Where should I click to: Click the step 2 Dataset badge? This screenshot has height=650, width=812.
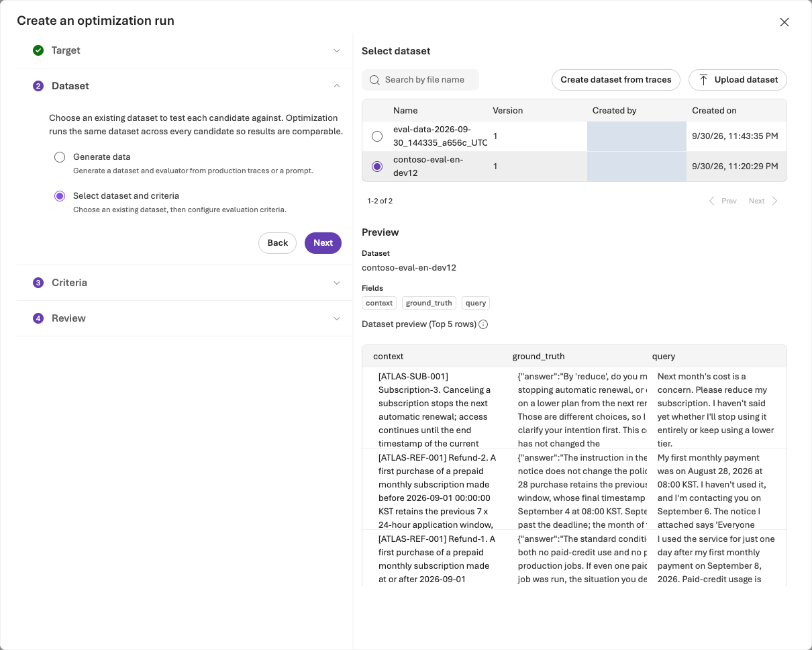click(x=38, y=86)
